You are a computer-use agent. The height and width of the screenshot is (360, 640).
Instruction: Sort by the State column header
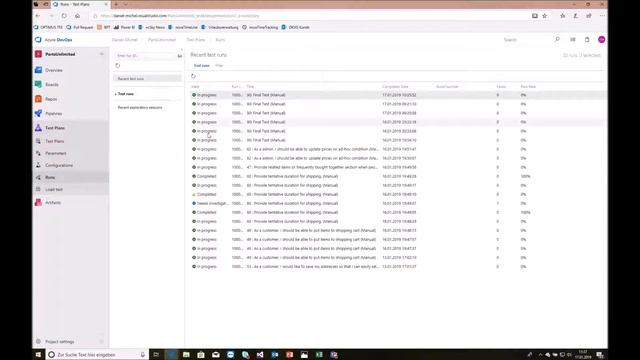[196, 87]
